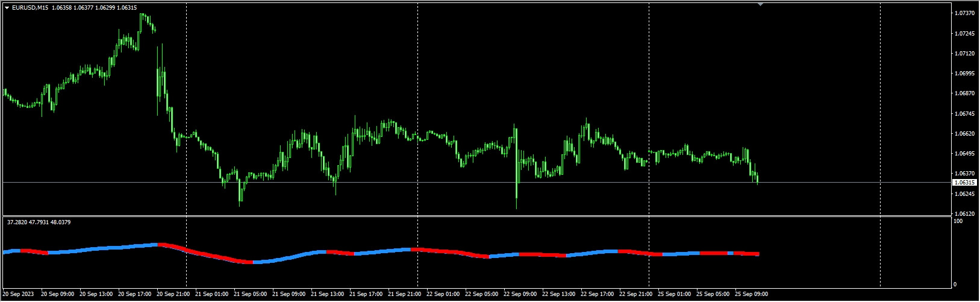Click the 1.07245 price scale label

point(965,33)
